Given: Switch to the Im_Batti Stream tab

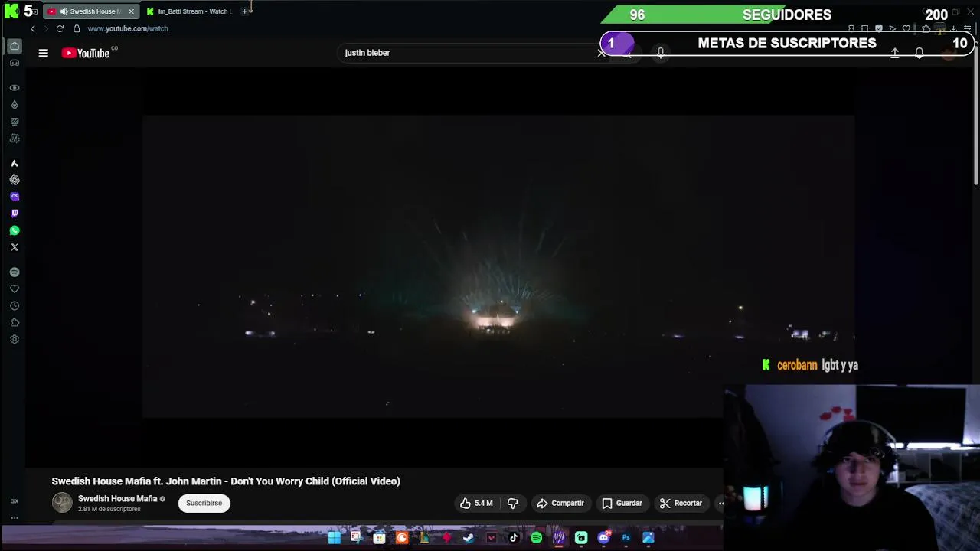Looking at the screenshot, I should coord(188,11).
